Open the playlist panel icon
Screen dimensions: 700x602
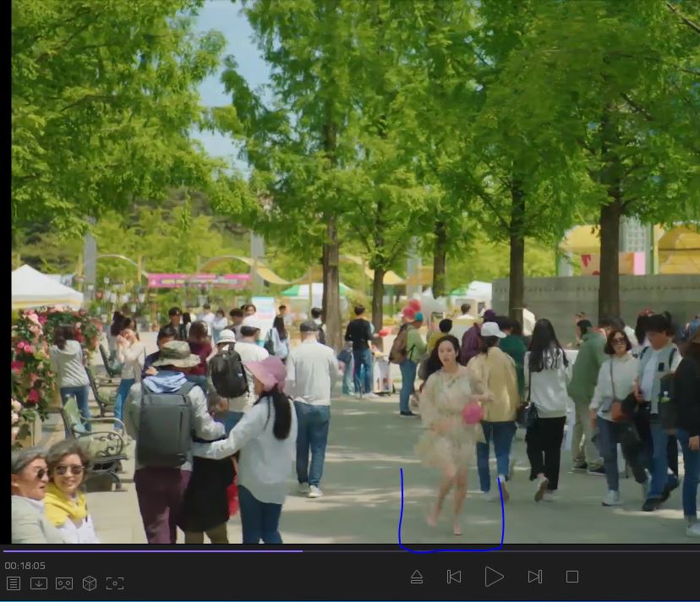[14, 583]
